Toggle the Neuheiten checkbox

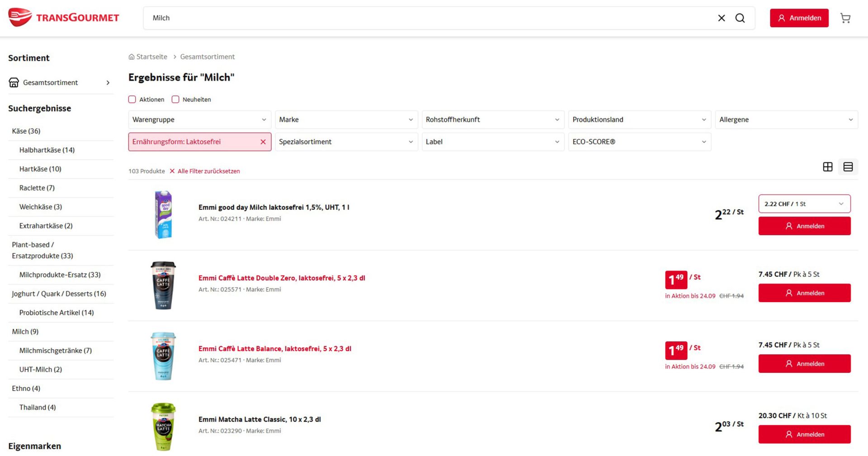tap(175, 100)
